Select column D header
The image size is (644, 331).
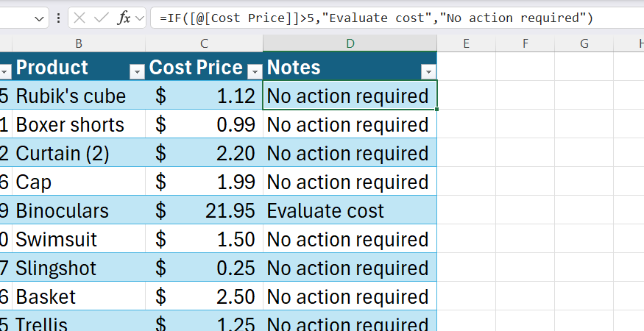350,43
